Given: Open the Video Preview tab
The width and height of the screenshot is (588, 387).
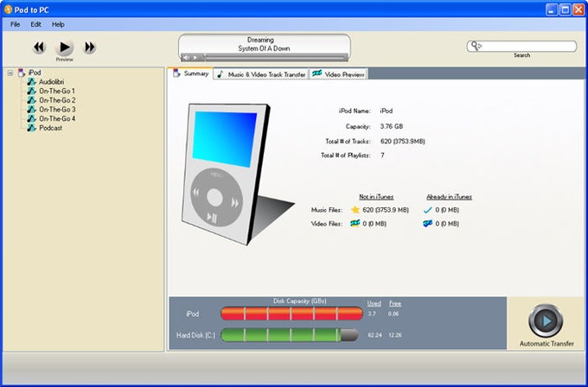Looking at the screenshot, I should point(338,74).
